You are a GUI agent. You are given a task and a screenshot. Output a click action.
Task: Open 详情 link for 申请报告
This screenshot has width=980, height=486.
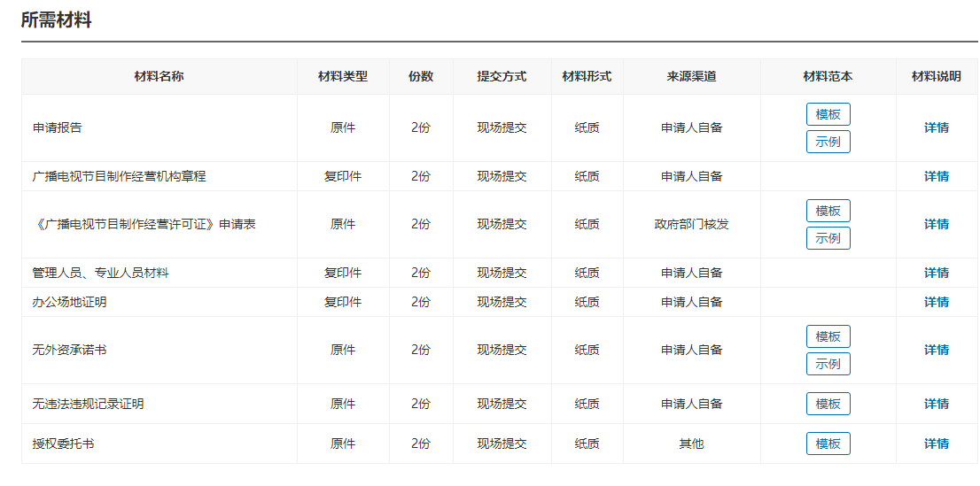click(936, 127)
